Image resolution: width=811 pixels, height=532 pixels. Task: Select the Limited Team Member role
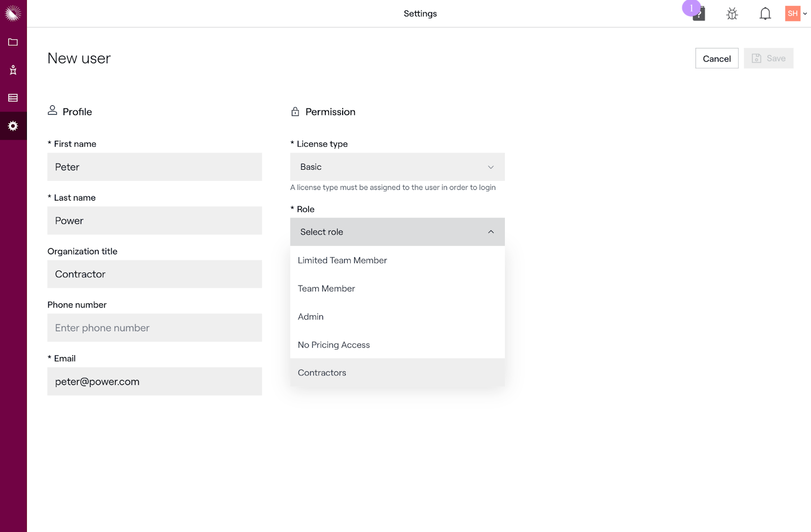(x=342, y=260)
